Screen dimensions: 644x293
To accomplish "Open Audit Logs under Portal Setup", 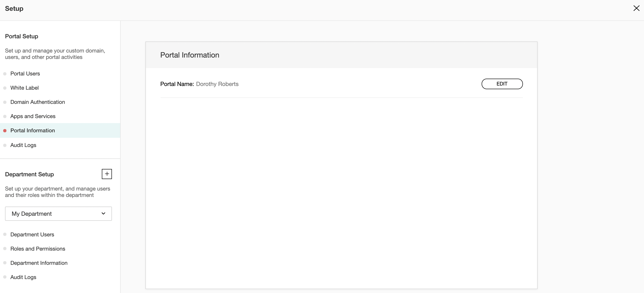I will (x=23, y=145).
